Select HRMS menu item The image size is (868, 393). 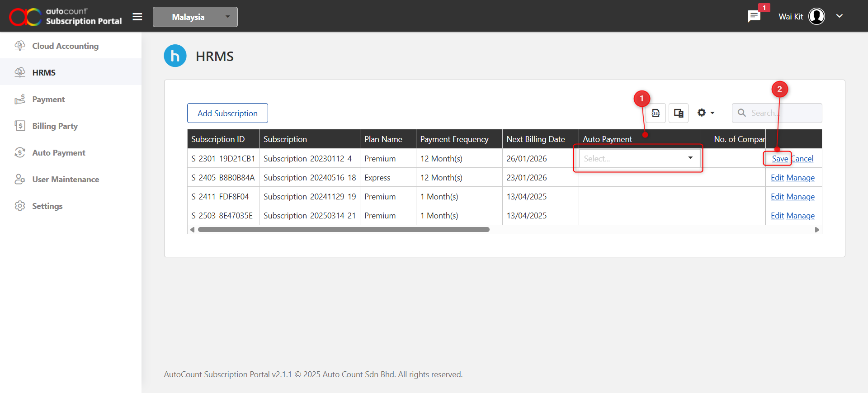tap(71, 72)
